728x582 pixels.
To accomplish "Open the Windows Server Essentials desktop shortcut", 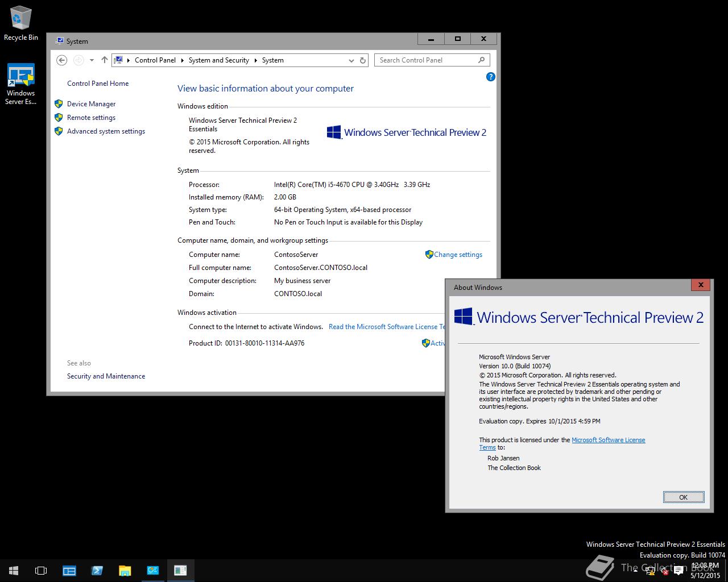I will tap(20, 84).
